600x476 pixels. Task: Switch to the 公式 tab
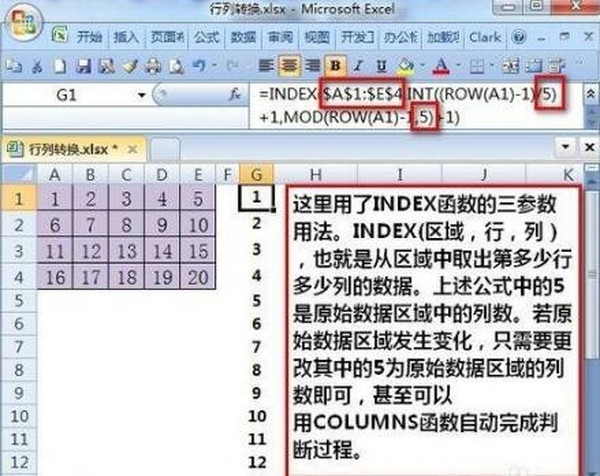[207, 37]
